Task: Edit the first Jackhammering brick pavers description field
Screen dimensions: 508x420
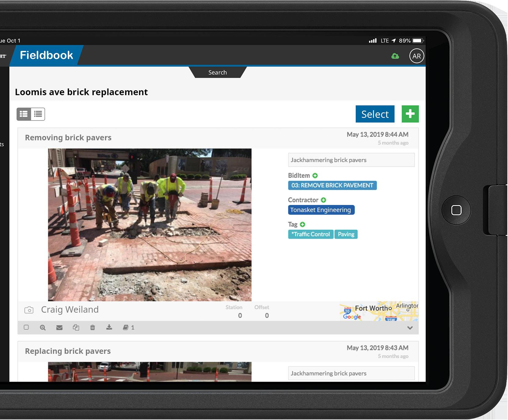Action: pyautogui.click(x=351, y=160)
